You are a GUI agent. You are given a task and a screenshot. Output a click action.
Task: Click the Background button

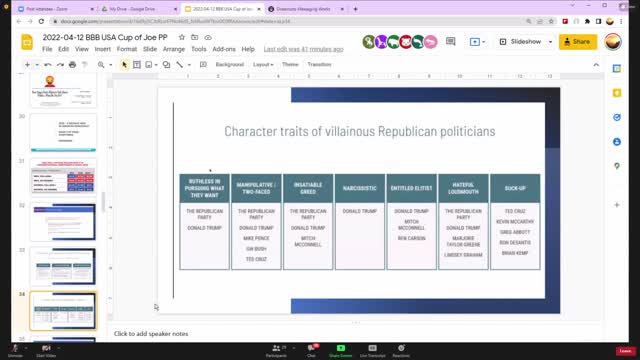[229, 64]
